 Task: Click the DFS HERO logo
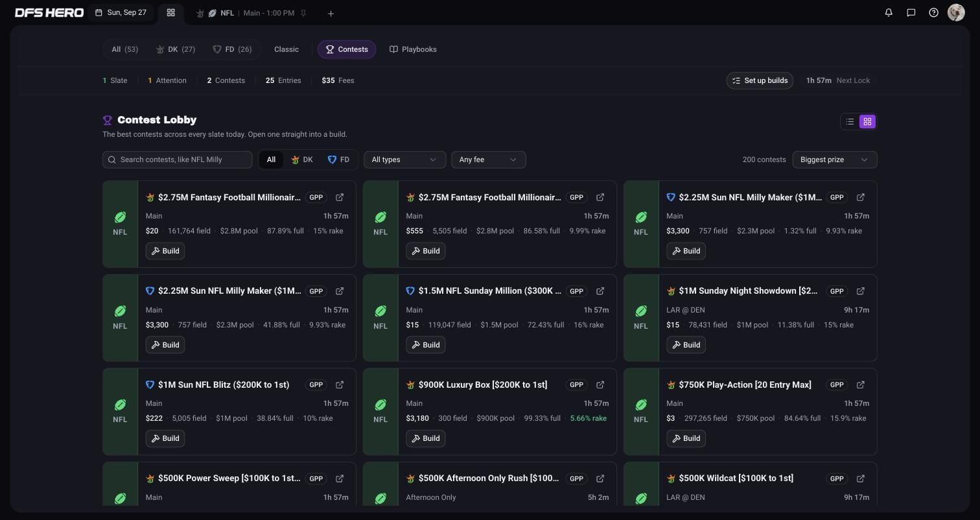pos(49,12)
